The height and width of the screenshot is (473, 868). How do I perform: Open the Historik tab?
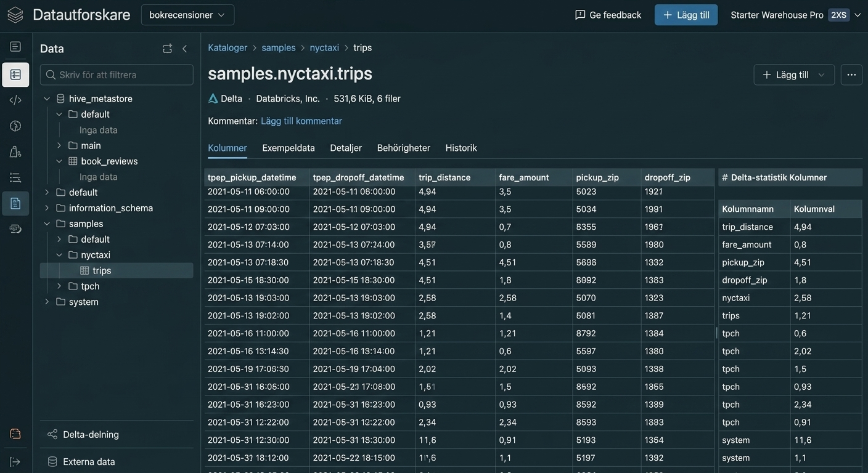tap(461, 148)
